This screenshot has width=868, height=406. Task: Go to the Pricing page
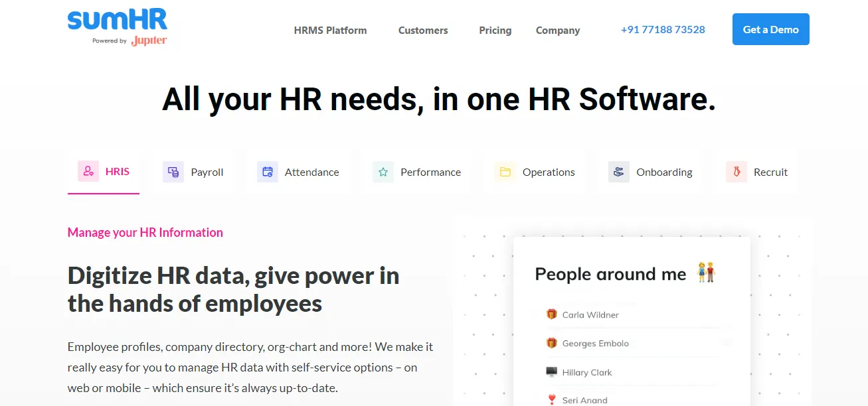click(495, 30)
